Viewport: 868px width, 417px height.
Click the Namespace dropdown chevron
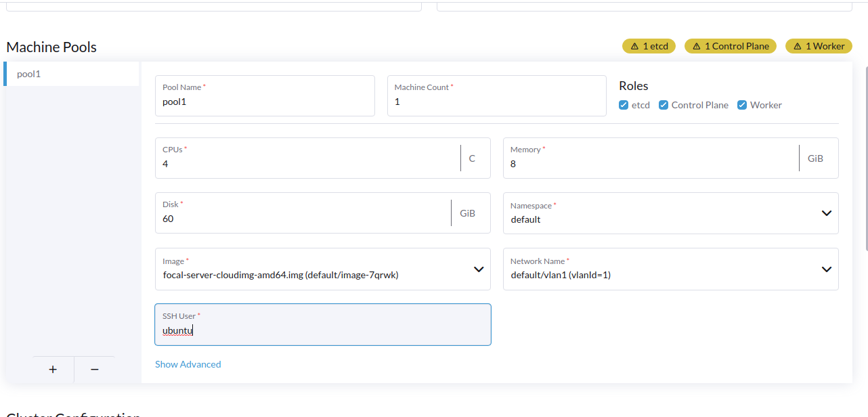click(826, 213)
